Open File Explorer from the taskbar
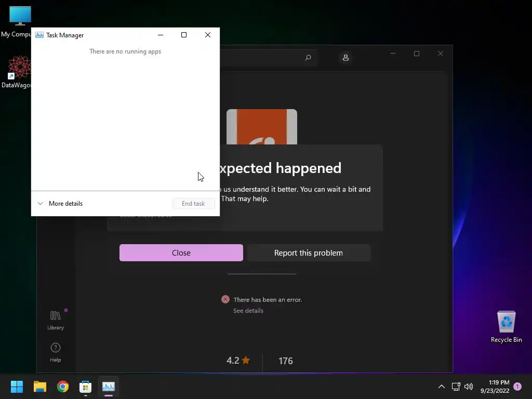Viewport: 532px width, 399px height. point(39,387)
